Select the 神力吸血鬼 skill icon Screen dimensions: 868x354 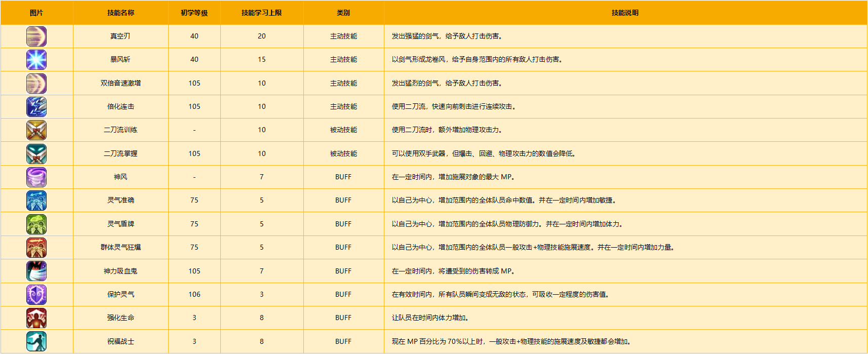[x=36, y=271]
